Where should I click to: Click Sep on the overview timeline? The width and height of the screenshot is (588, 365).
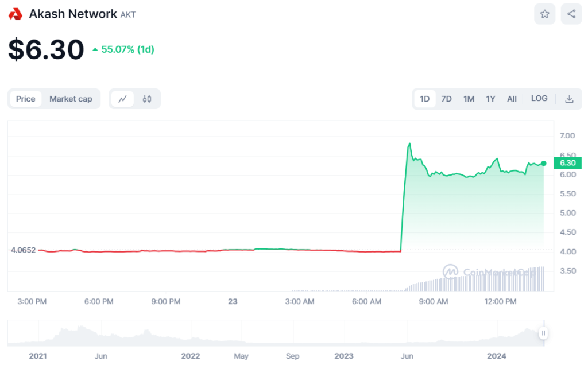(292, 356)
